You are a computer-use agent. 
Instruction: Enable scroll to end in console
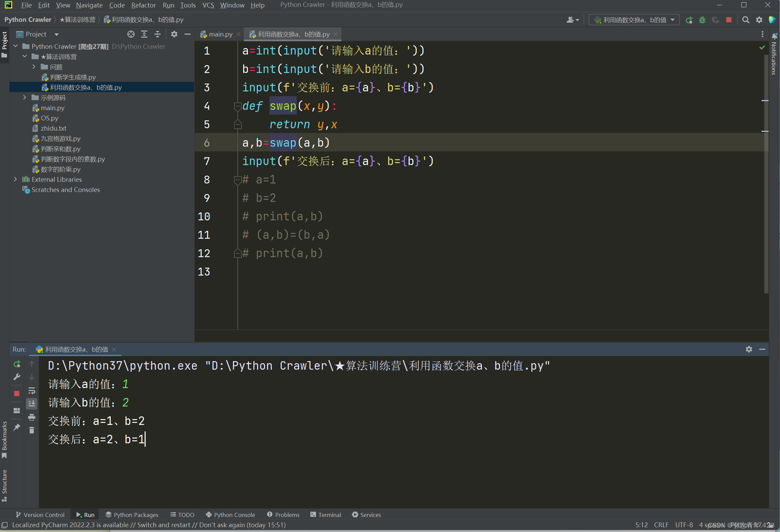32,403
